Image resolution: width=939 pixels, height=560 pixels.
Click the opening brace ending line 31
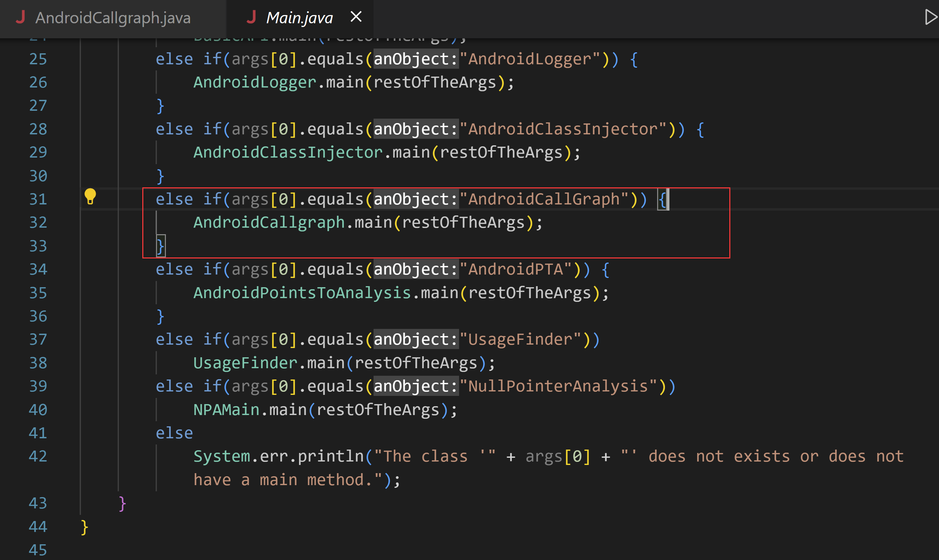[662, 199]
